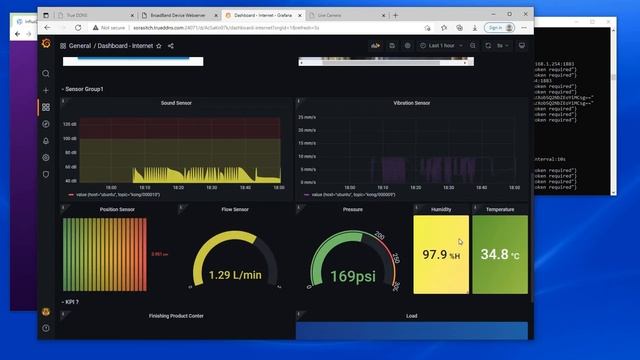Click the Position Sensor bar gauge

(105, 254)
